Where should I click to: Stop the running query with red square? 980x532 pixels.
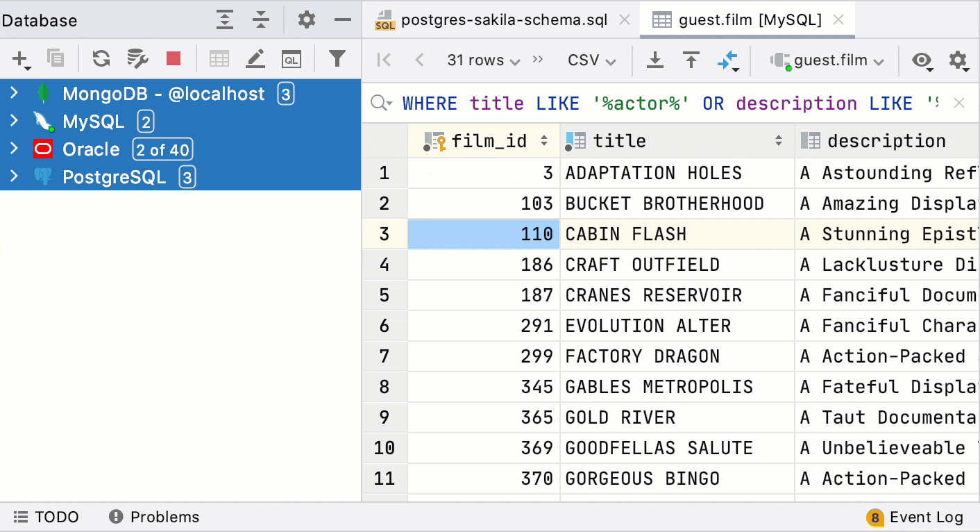pyautogui.click(x=174, y=58)
